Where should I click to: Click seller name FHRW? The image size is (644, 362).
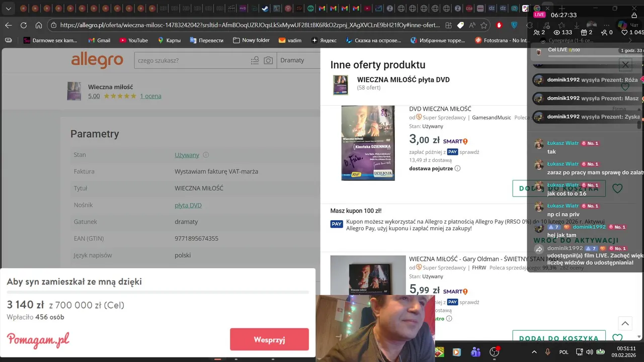click(479, 268)
